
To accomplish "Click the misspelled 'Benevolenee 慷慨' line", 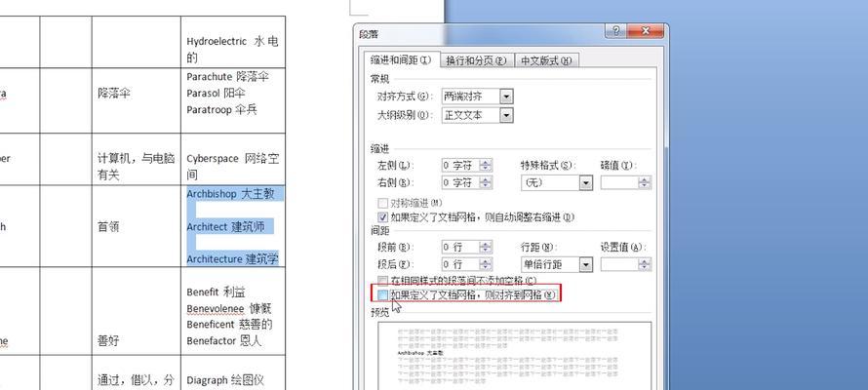I will tap(229, 308).
